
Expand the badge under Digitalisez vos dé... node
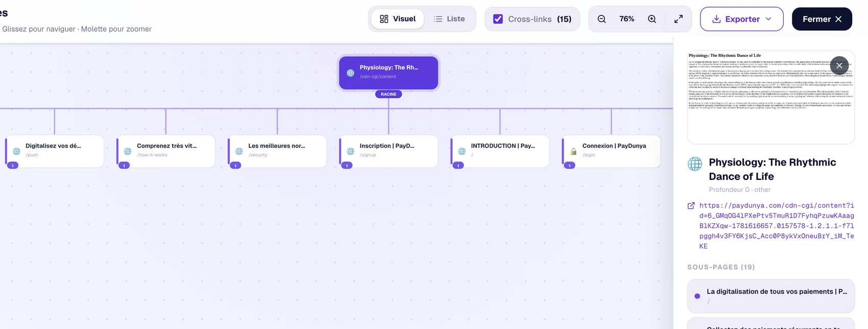[13, 166]
